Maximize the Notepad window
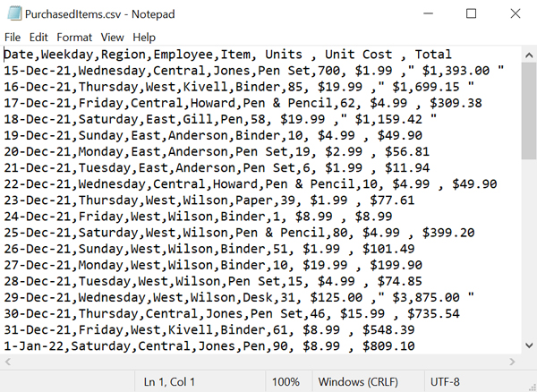This screenshot has height=392, width=537. 472,13
